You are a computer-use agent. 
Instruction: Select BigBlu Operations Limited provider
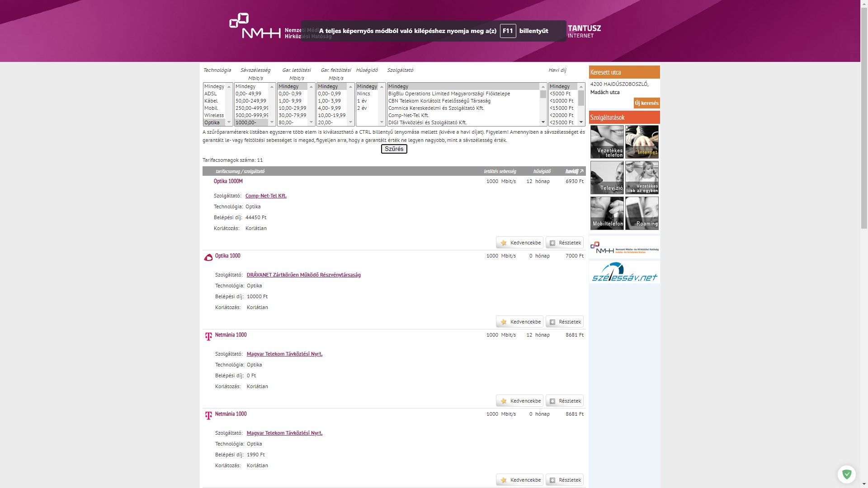click(x=463, y=94)
